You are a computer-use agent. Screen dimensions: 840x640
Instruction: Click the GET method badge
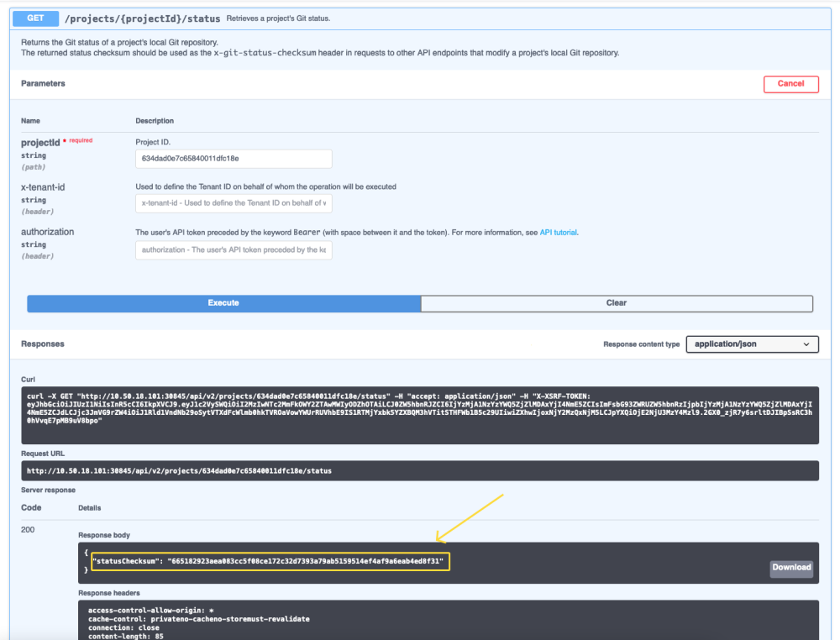point(35,18)
